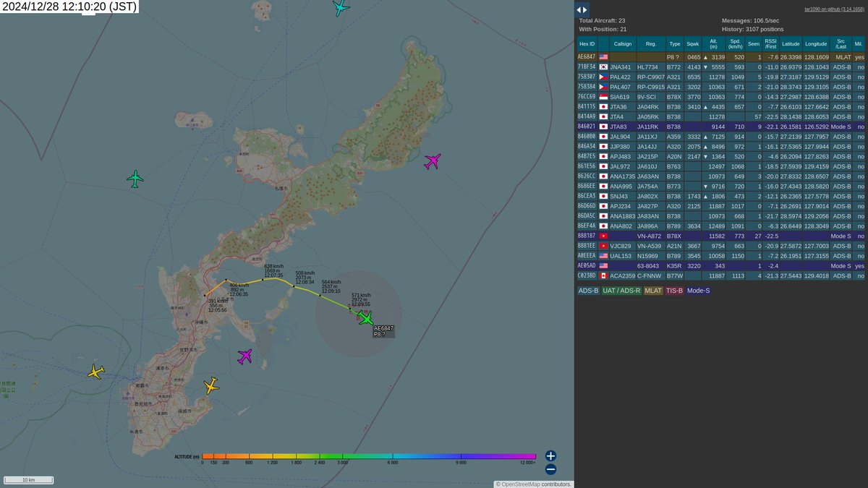Select the magenta aircraft off the east coast
The height and width of the screenshot is (488, 868).
point(433,161)
